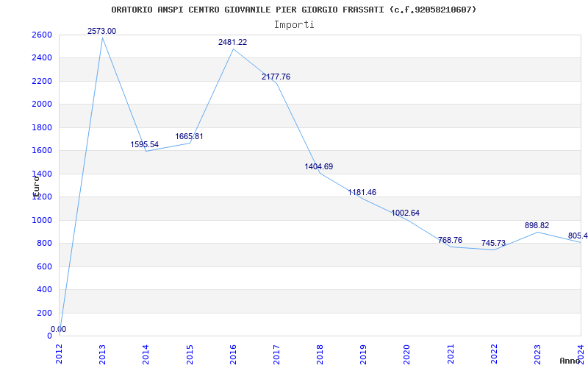Image resolution: width=588 pixels, height=368 pixels.
Task: Click the 2014 x-axis label
Action: [146, 354]
